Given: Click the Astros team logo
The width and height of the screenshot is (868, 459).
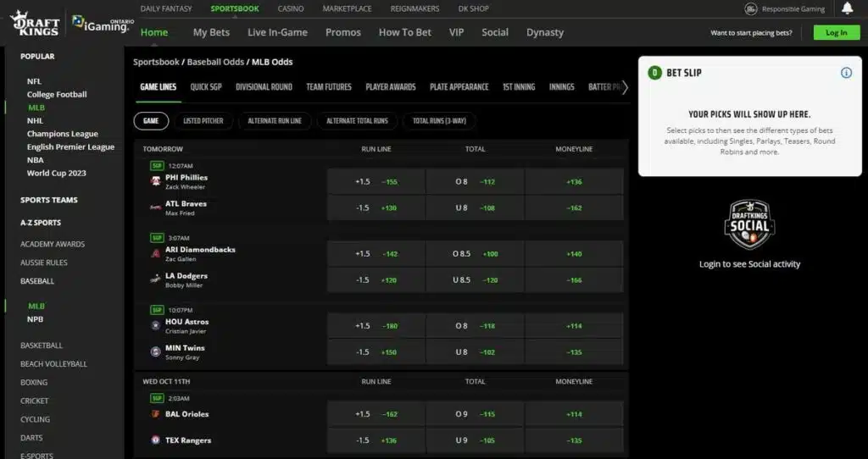Looking at the screenshot, I should 156,325.
